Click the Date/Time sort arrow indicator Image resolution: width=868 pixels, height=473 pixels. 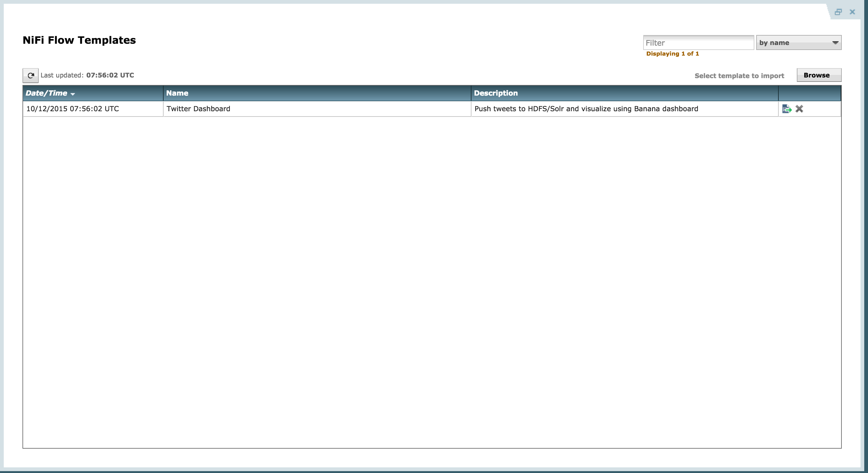coord(73,94)
